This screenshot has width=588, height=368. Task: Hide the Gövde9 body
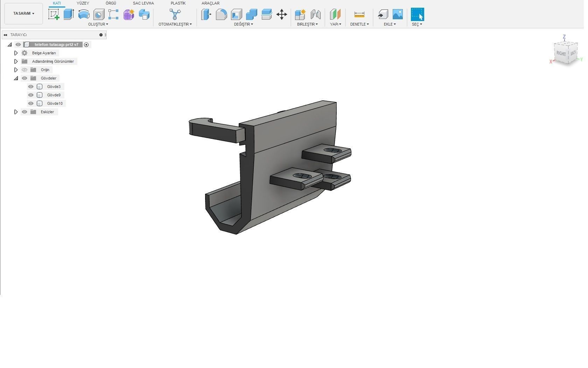(x=31, y=95)
